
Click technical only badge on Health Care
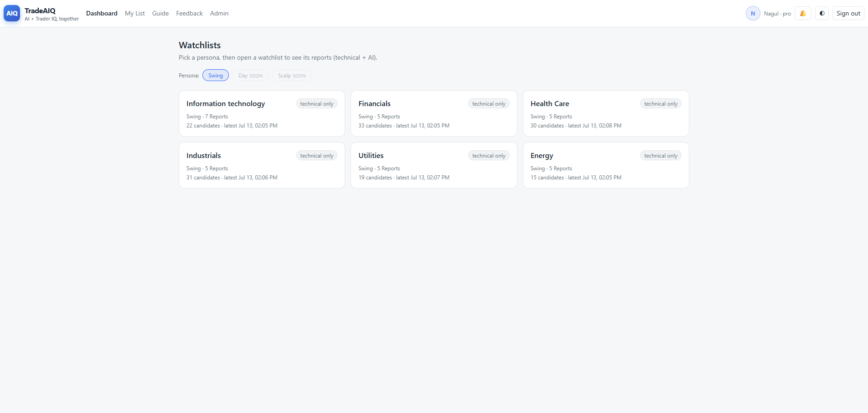click(x=661, y=104)
